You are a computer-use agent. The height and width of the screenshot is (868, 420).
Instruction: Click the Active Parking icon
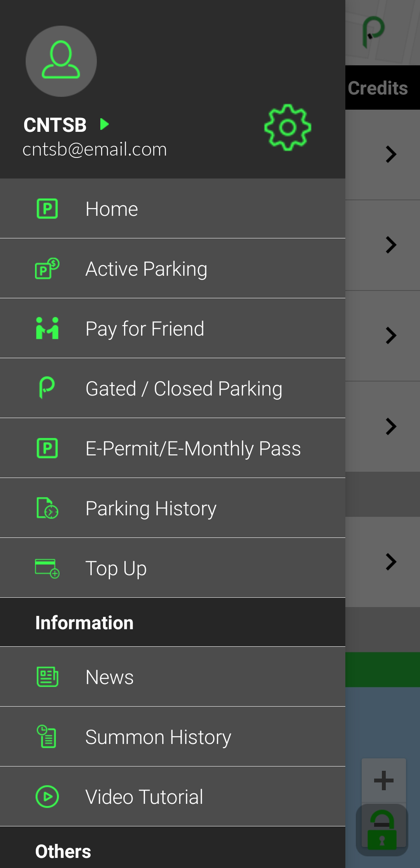[x=47, y=268]
